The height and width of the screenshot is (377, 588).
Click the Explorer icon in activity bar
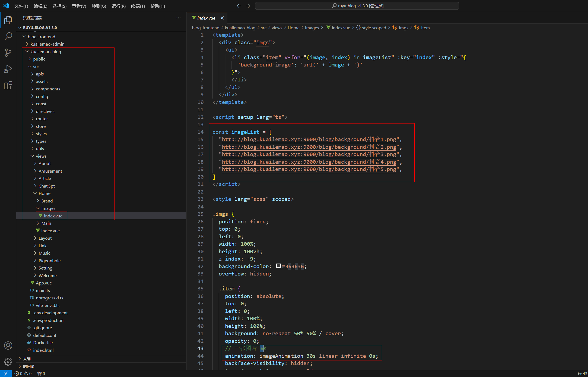click(x=8, y=18)
